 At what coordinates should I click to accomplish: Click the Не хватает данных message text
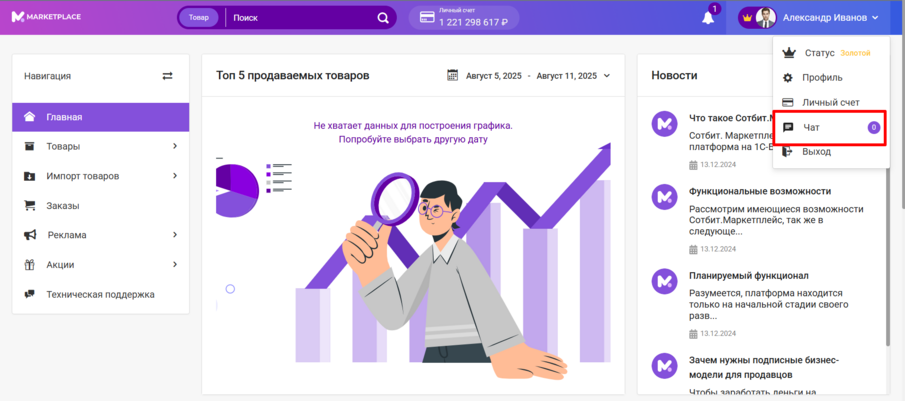pyautogui.click(x=413, y=132)
